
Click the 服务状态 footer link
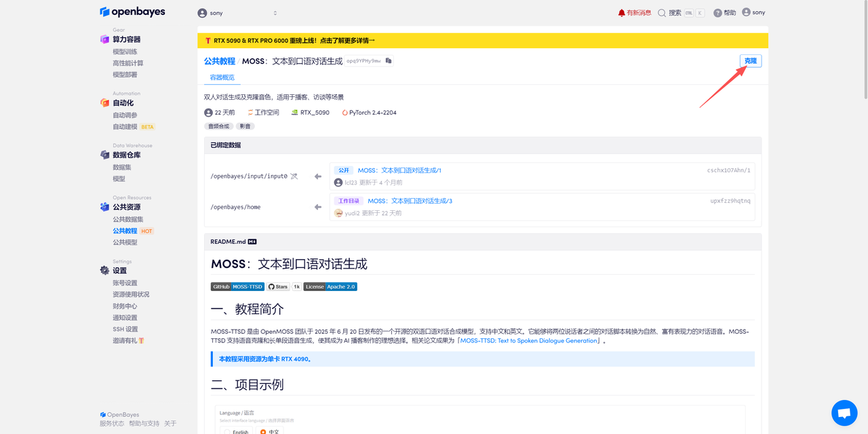click(112, 423)
